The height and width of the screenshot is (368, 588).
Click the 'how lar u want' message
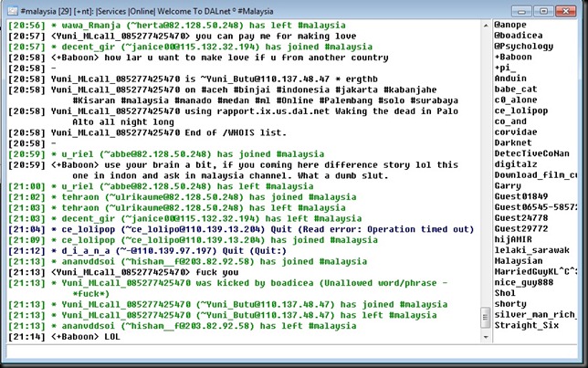click(x=198, y=58)
